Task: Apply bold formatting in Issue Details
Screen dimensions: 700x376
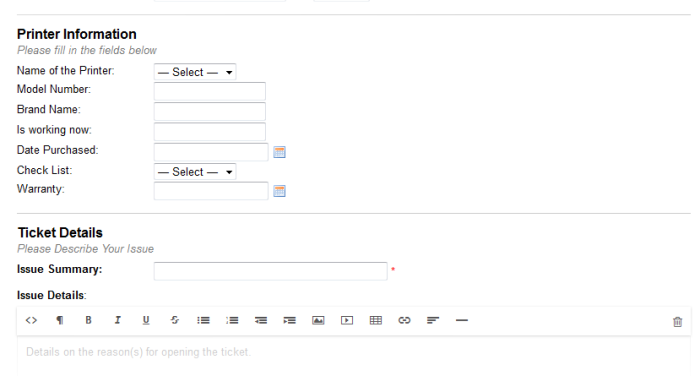Action: click(88, 320)
